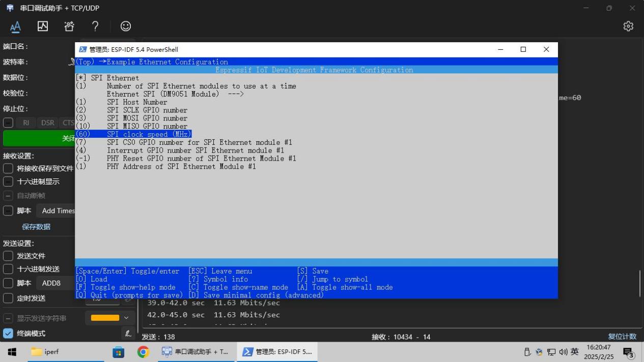Open the volume speaker tray icon

tap(563, 352)
